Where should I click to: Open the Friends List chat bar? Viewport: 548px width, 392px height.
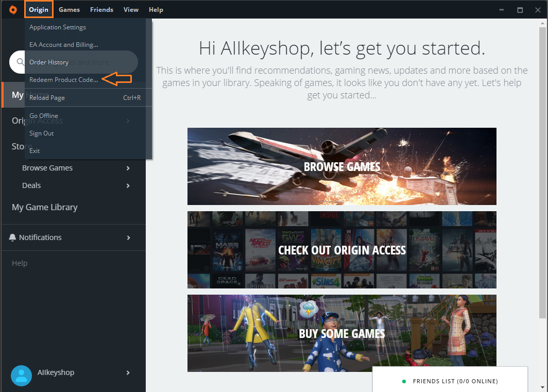click(x=450, y=381)
